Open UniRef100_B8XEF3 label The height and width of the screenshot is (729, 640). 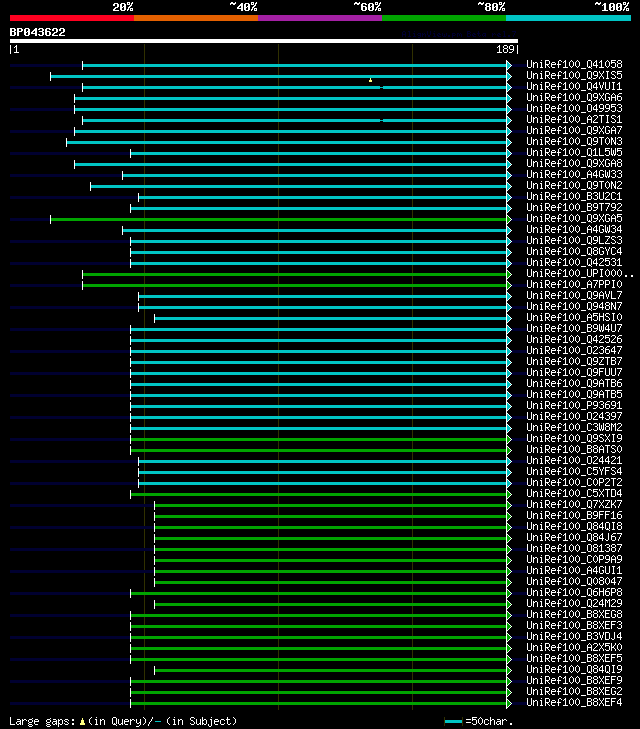tap(574, 626)
